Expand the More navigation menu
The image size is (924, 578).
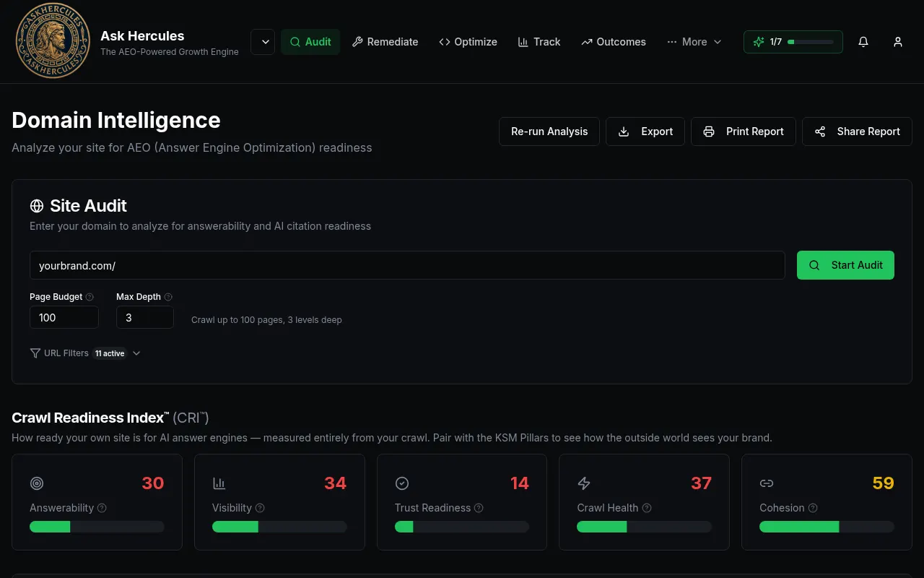tap(694, 42)
